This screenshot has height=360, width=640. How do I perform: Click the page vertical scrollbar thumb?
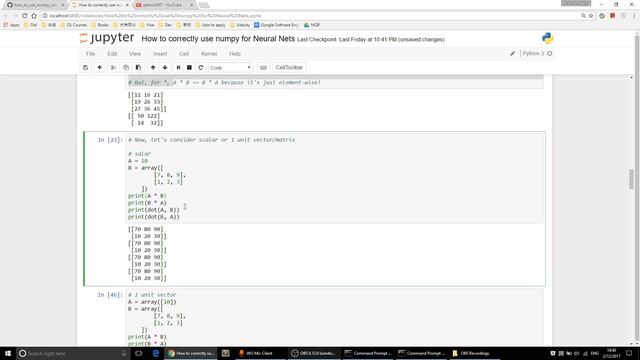631,179
